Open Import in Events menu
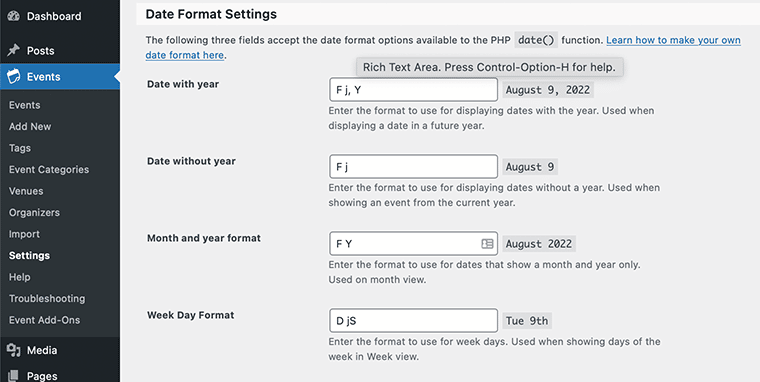Screen dimensions: 760x382 (24, 234)
